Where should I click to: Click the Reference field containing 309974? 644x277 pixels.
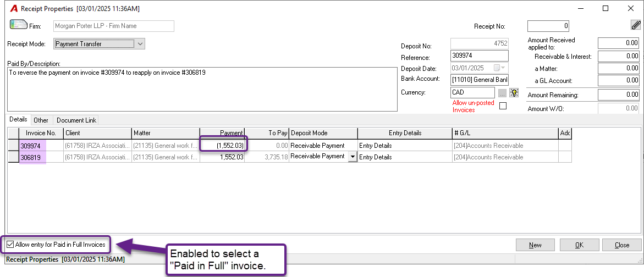(x=480, y=56)
